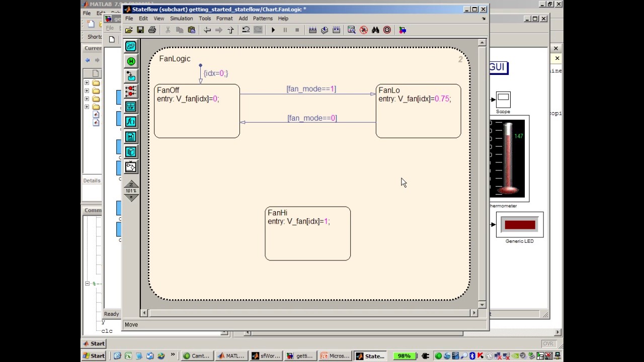Click the thermometer display in Simulink window
This screenshot has width=644, height=362.
click(x=508, y=159)
